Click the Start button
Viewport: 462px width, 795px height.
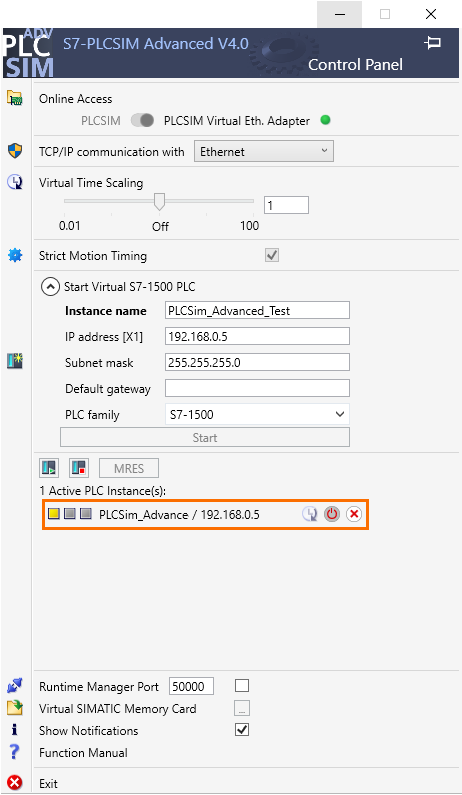[x=205, y=437]
